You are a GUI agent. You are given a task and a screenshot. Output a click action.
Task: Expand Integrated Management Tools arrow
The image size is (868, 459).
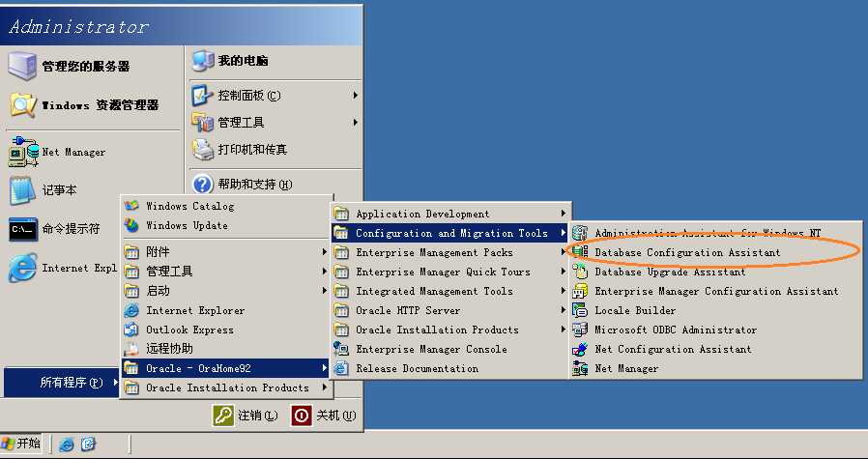tap(563, 291)
